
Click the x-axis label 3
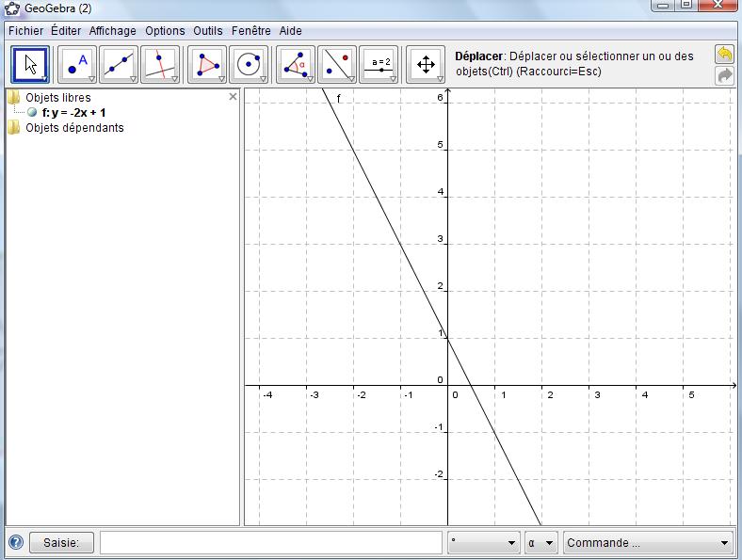(x=597, y=394)
